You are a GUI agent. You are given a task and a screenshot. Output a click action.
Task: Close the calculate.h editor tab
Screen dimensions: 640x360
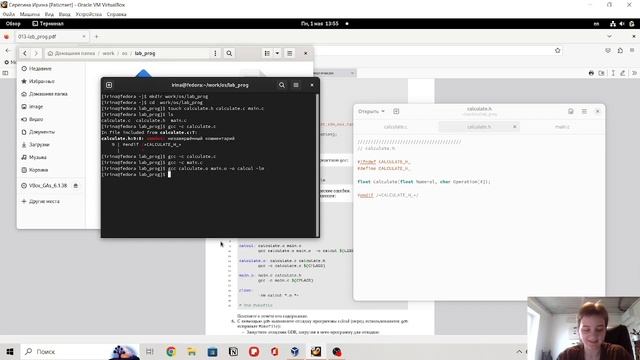pyautogui.click(x=515, y=127)
